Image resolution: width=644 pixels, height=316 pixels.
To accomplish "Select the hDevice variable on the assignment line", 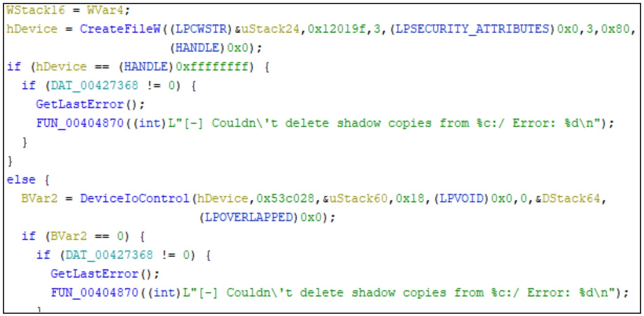I will point(32,29).
